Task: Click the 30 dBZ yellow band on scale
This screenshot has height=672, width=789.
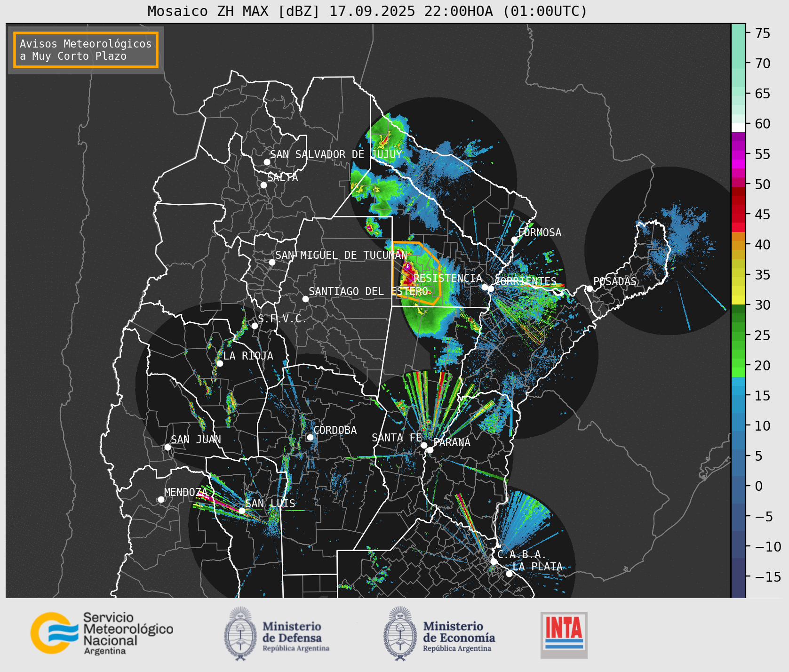Action: tap(738, 300)
